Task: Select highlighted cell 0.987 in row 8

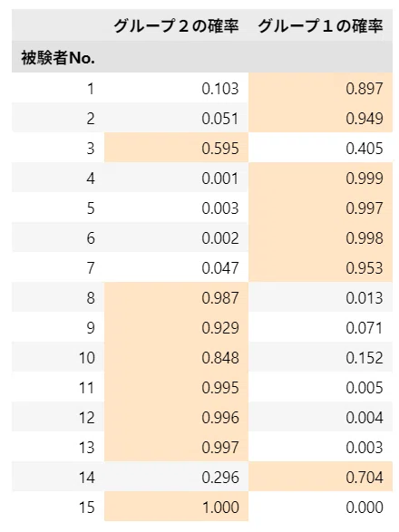Action: tap(176, 297)
